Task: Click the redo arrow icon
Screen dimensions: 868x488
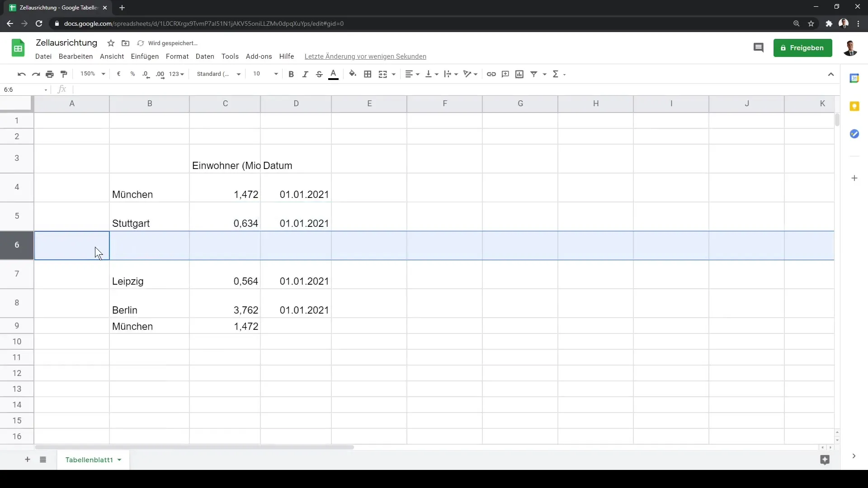Action: tap(36, 74)
